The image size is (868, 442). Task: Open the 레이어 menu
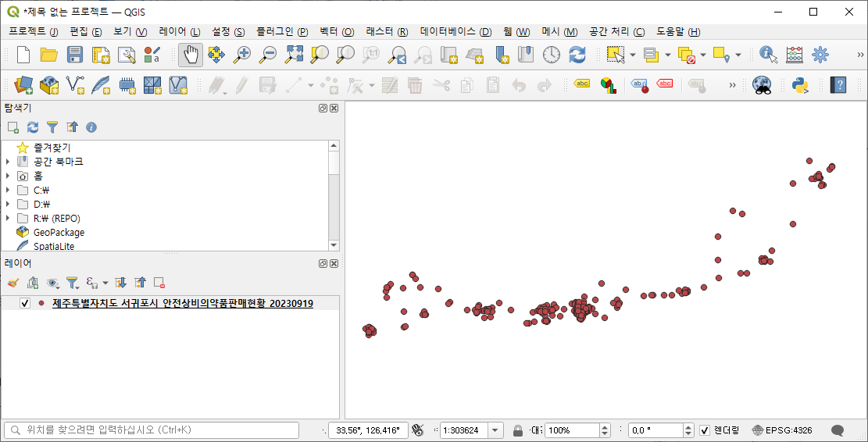tap(179, 32)
